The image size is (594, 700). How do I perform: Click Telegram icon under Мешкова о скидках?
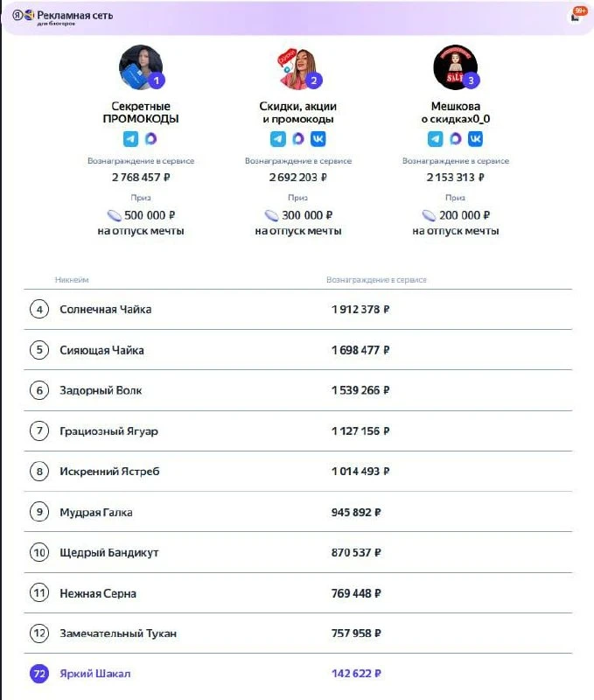[435, 139]
